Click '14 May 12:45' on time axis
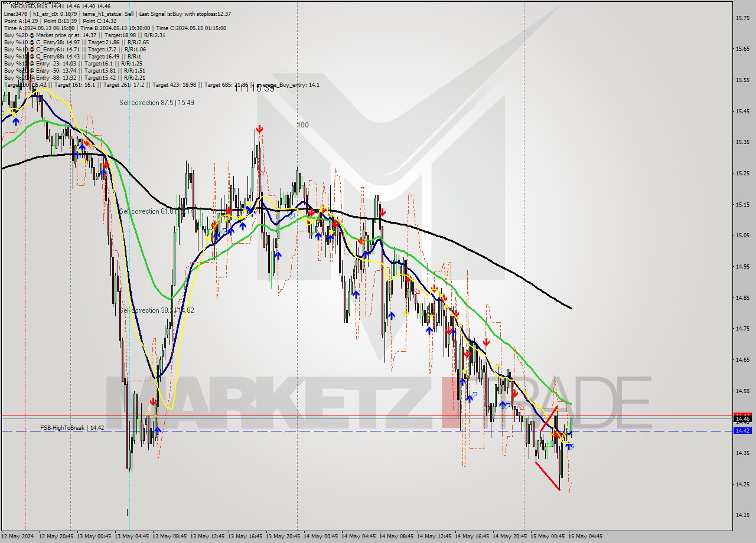Screen dimensions: 756x543 [434, 537]
